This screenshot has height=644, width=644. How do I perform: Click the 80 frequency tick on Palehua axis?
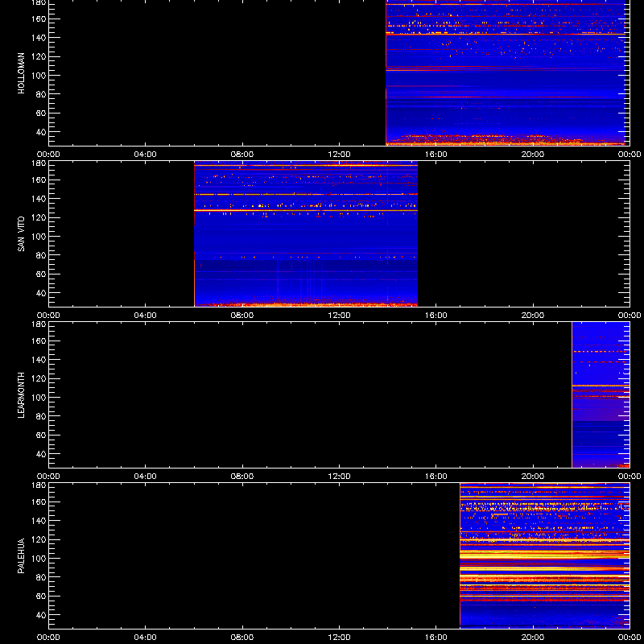[42, 577]
